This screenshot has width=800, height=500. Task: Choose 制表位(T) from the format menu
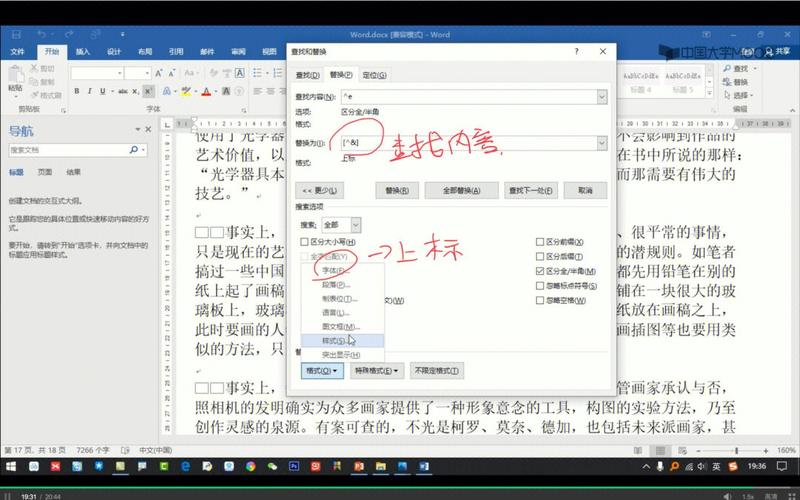[339, 298]
